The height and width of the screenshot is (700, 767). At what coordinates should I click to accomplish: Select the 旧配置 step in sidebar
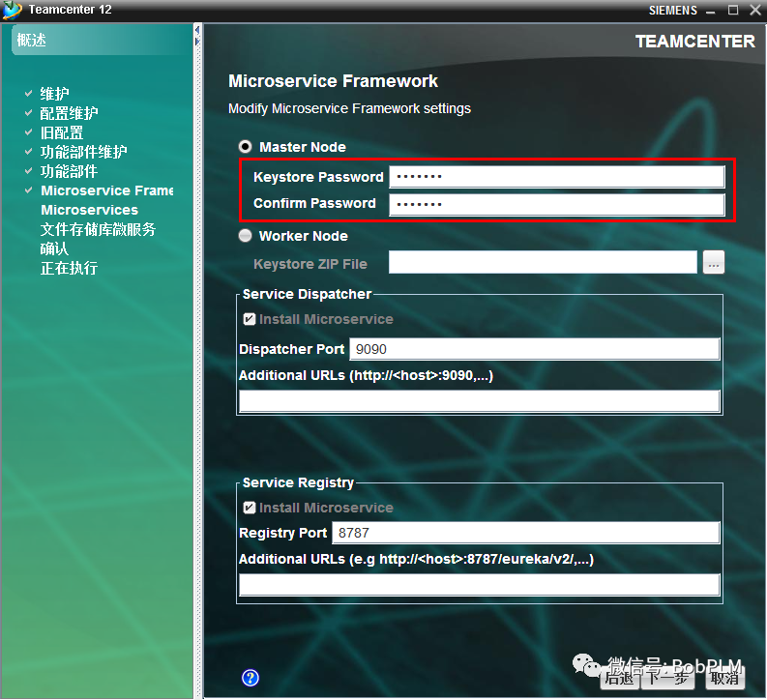(62, 132)
